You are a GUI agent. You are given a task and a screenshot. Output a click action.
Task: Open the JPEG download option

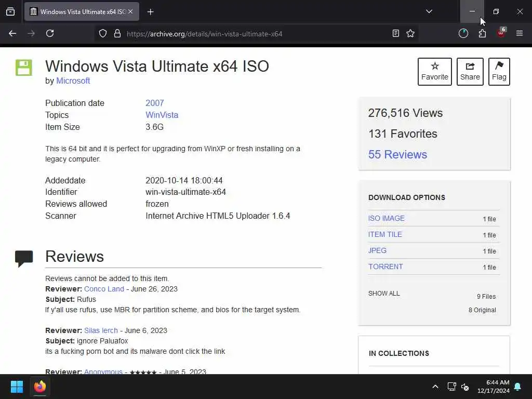click(x=377, y=250)
